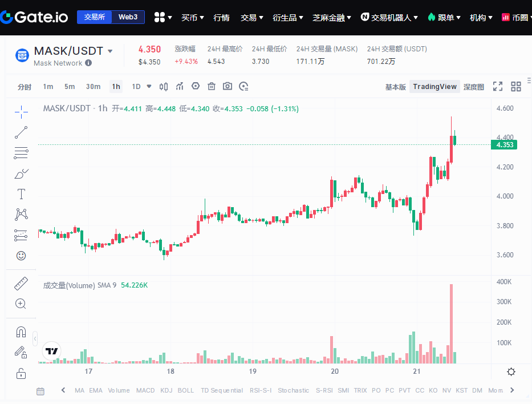The width and height of the screenshot is (532, 404).
Task: Open the 交易 dropdown menu
Action: [252, 17]
